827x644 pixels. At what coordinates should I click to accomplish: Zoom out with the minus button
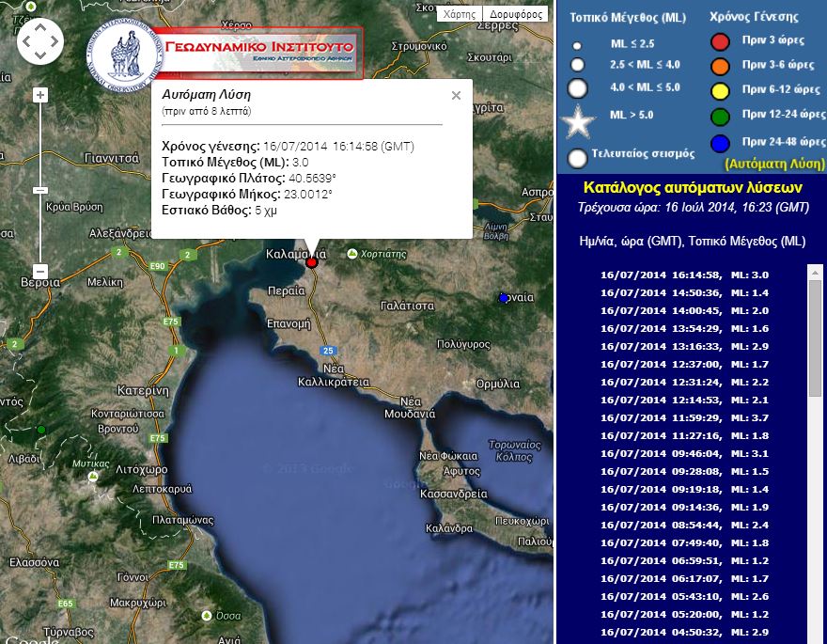pos(40,273)
